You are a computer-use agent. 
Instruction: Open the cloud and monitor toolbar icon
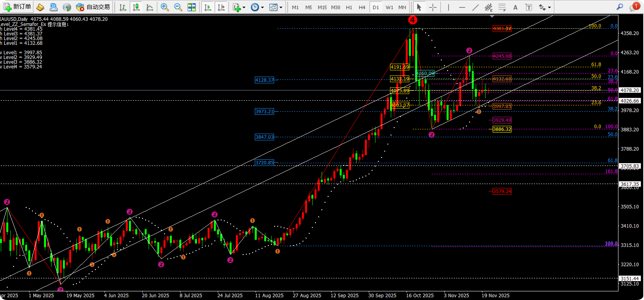click(x=53, y=7)
